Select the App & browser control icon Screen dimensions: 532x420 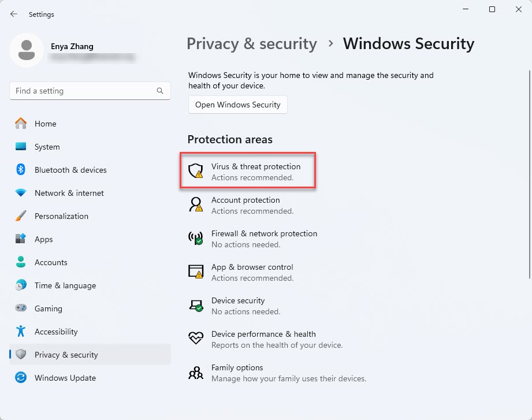pos(196,271)
